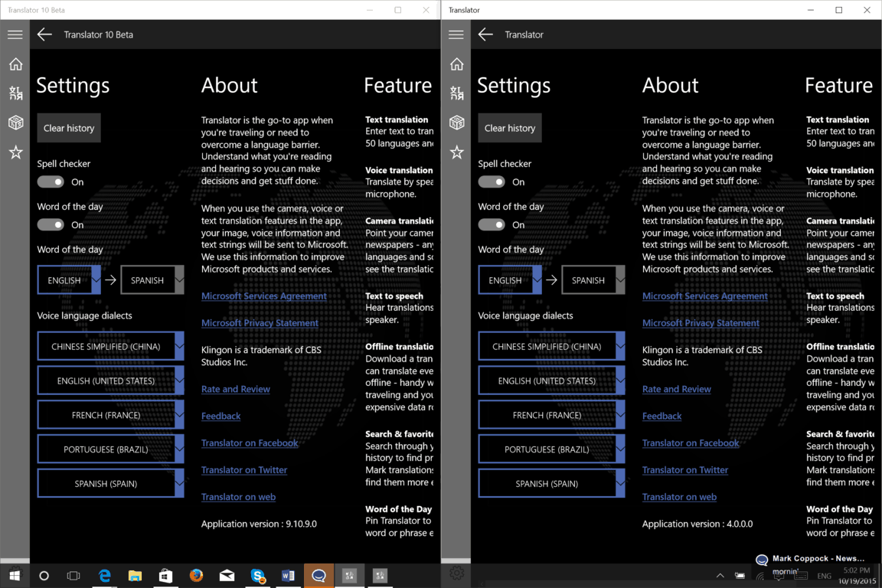Open File Explorer from the taskbar
The image size is (882, 588).
[x=135, y=576]
